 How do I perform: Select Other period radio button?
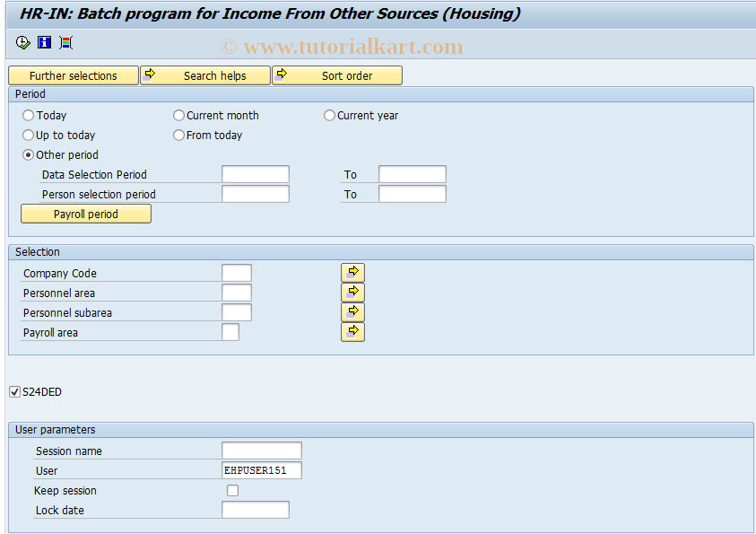tap(29, 155)
